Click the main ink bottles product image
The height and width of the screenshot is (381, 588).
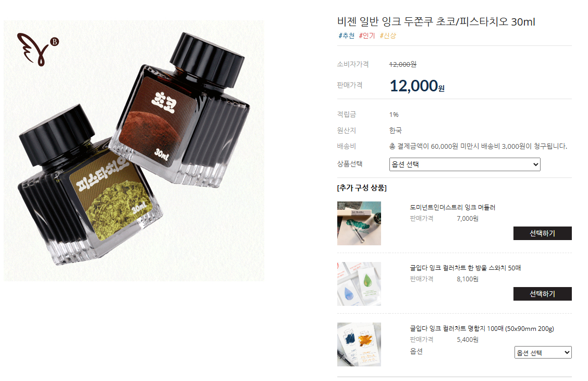click(x=134, y=151)
